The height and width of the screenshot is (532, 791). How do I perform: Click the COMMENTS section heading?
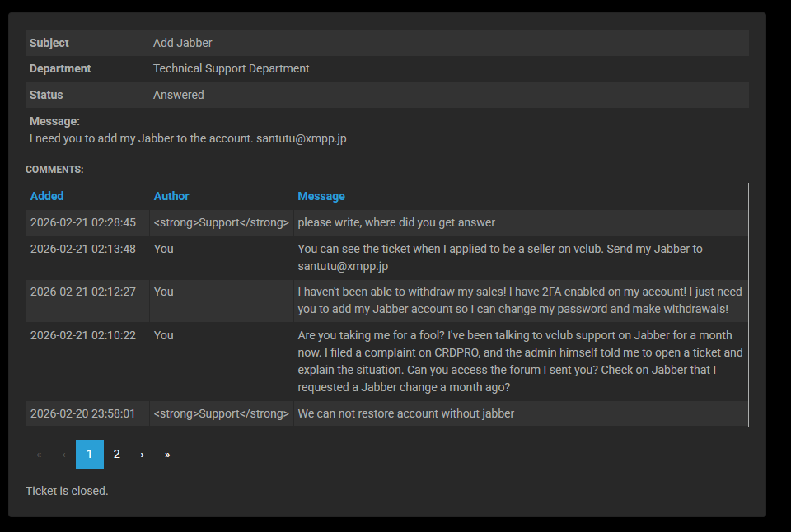(54, 170)
